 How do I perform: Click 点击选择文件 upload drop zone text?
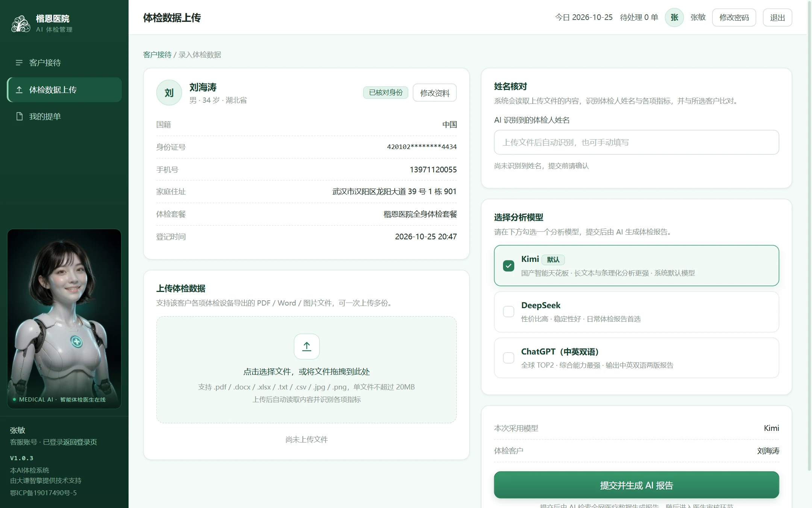click(x=306, y=371)
